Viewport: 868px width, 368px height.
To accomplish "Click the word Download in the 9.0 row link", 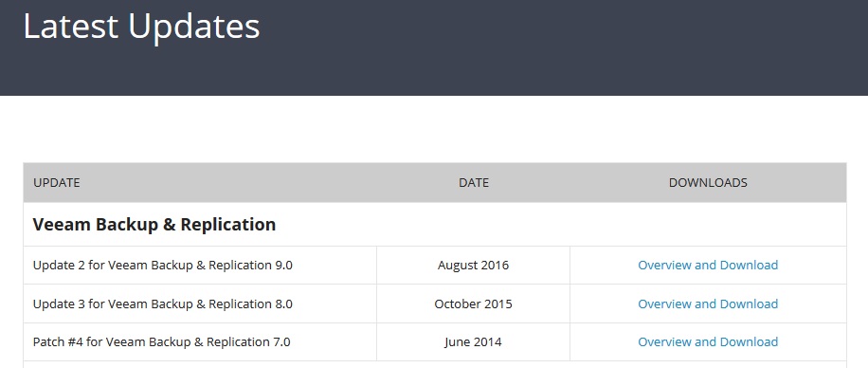I will (749, 265).
